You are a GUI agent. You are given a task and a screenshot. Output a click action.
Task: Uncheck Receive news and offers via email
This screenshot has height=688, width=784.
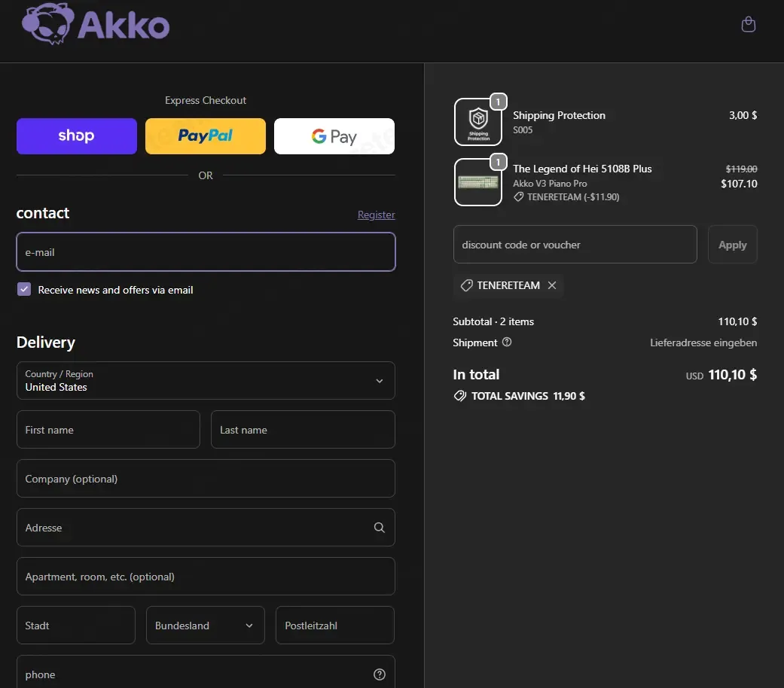pos(24,289)
